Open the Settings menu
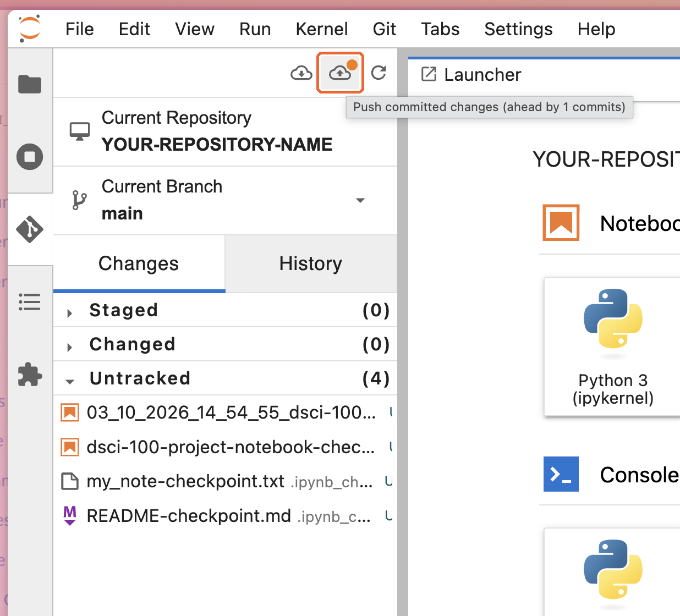 (519, 29)
